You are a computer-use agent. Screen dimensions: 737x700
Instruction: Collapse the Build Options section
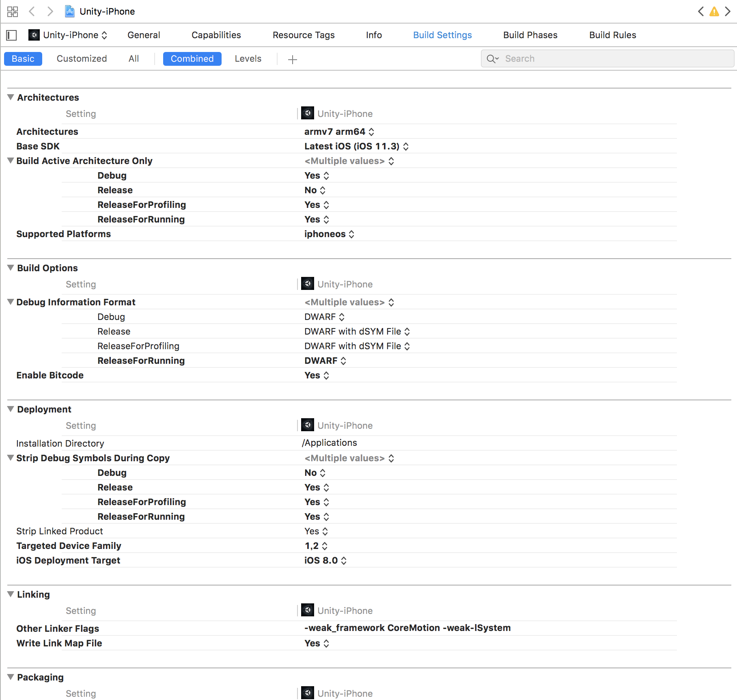(11, 268)
